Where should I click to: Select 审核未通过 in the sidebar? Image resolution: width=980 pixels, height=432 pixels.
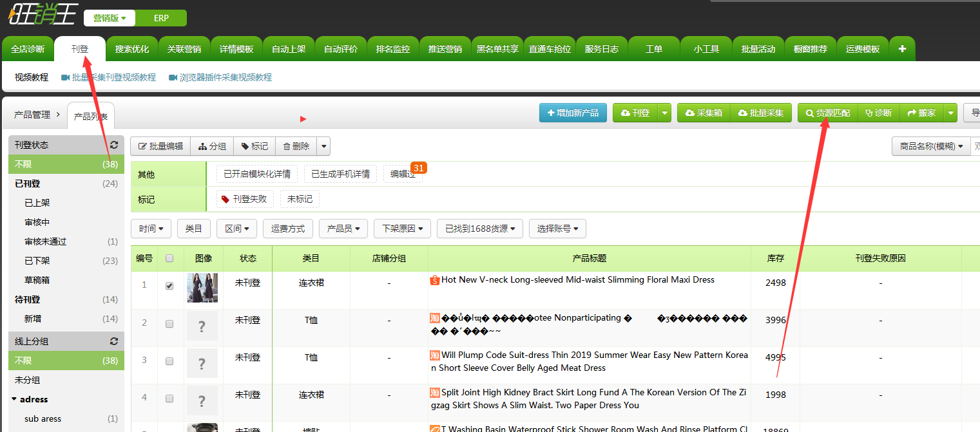click(66, 241)
